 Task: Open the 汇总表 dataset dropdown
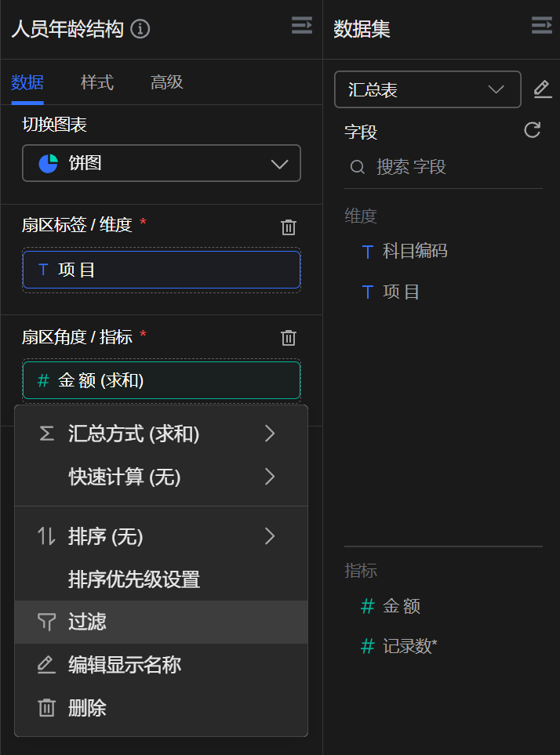tap(427, 89)
